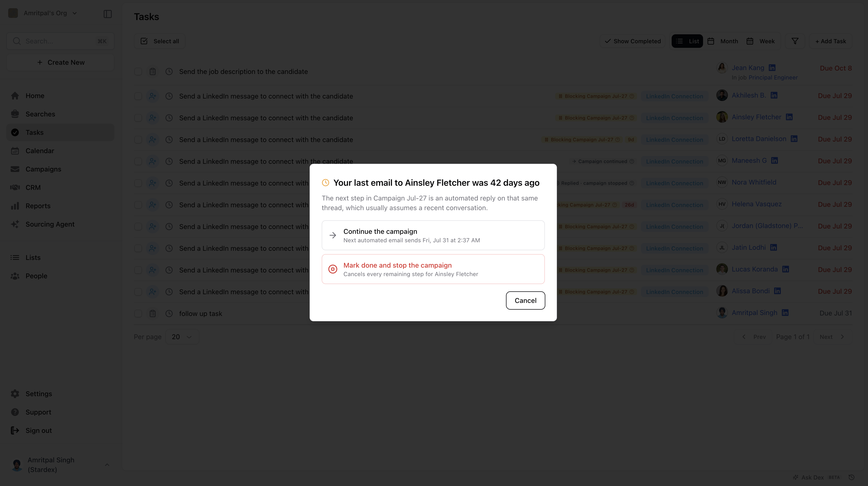Click the Lists icon in sidebar
Image resolution: width=868 pixels, height=486 pixels.
tap(15, 257)
